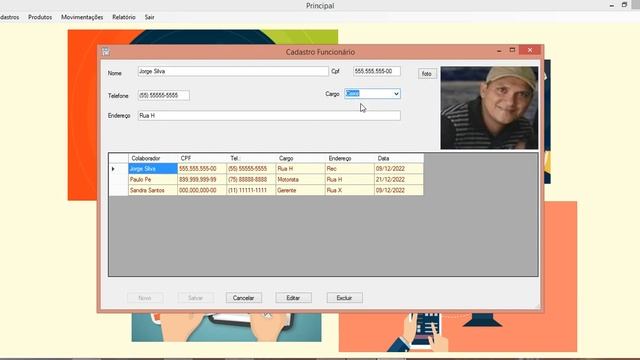Click into the Endereço field
The width and height of the screenshot is (640, 360).
tap(269, 116)
